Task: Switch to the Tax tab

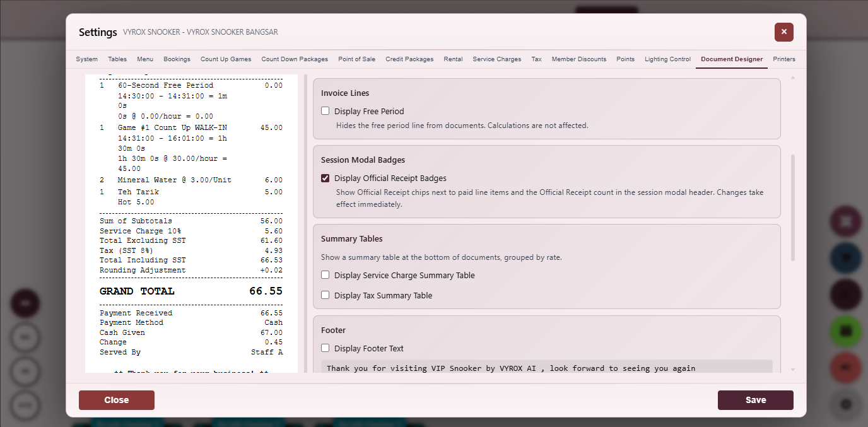Action: (536, 59)
